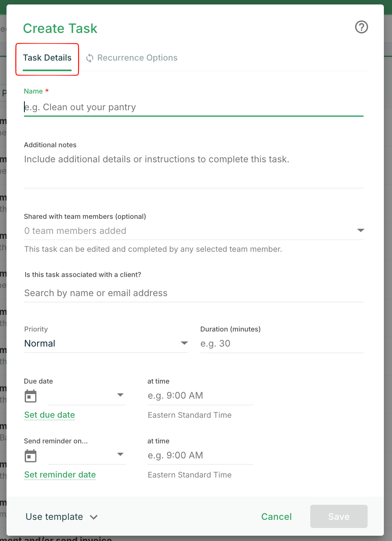Expand the Due date dropdown arrow

coord(120,395)
